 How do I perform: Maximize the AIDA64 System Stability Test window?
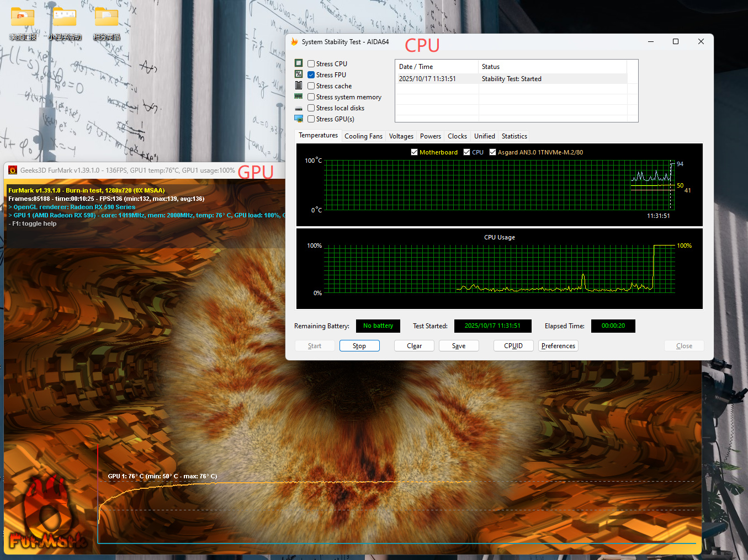tap(676, 42)
